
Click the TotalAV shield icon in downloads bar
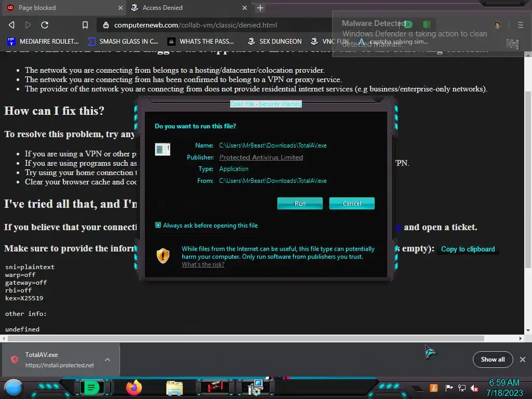(x=15, y=360)
